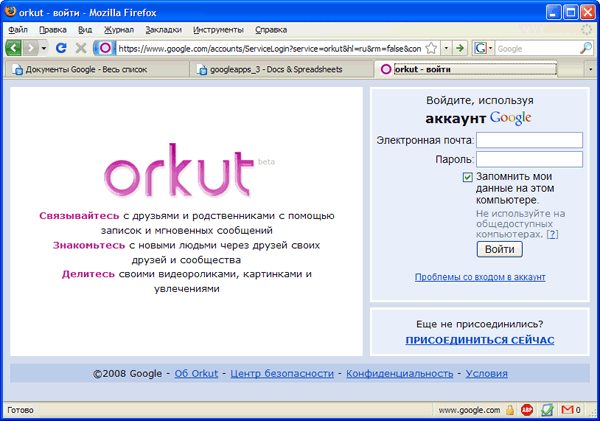The image size is (600, 421).
Task: Click the padlock security icon in status bar
Action: 510,410
